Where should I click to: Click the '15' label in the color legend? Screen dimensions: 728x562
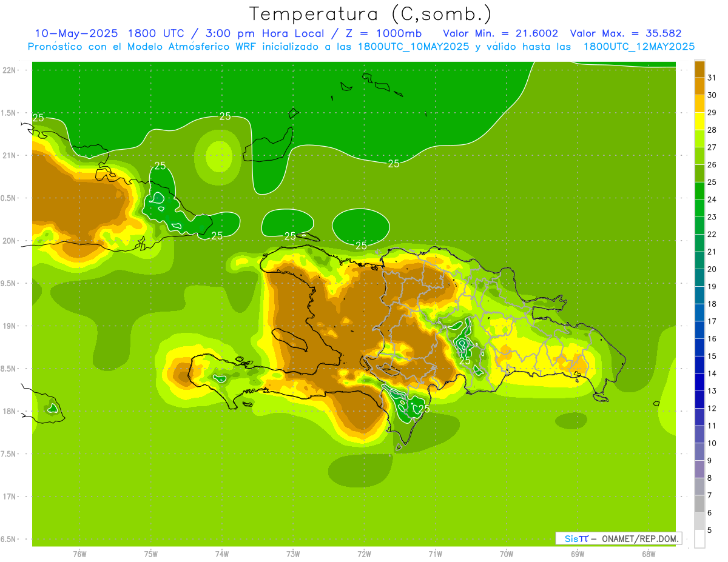(712, 356)
